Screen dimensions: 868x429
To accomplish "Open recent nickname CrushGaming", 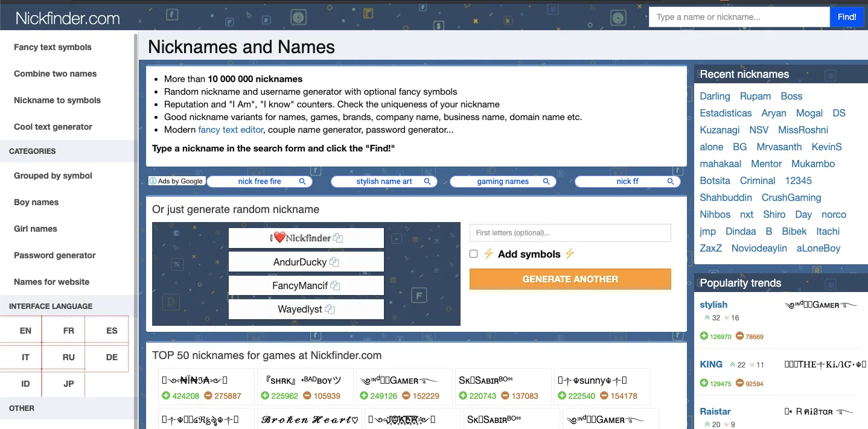I will [791, 197].
